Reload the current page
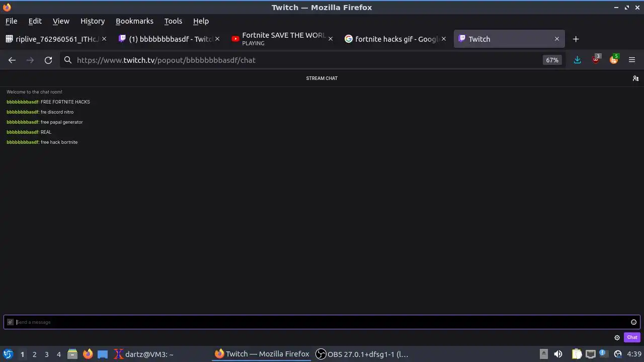 (48, 60)
